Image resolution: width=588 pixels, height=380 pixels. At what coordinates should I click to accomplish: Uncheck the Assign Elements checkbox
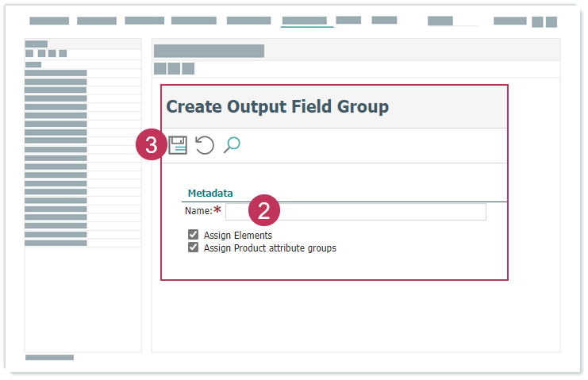pos(193,235)
